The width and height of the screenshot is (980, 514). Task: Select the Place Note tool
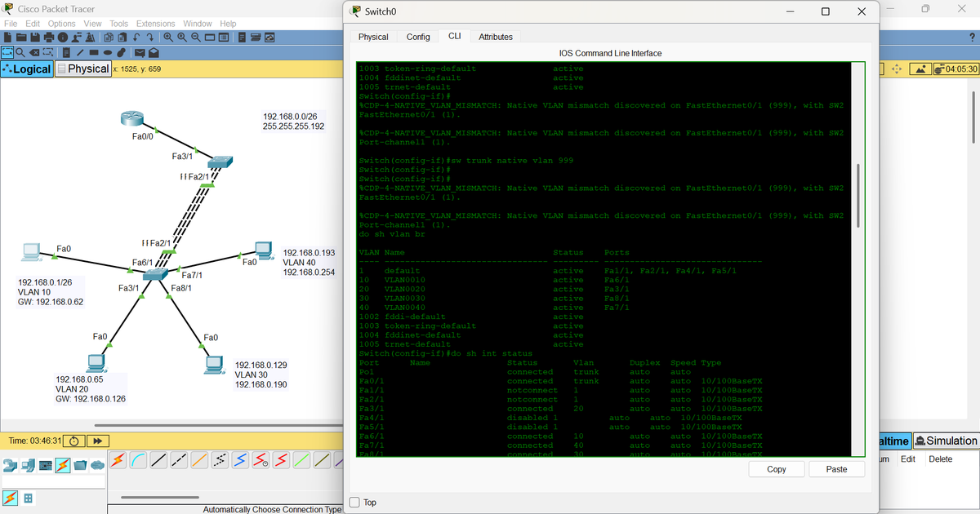coord(66,52)
